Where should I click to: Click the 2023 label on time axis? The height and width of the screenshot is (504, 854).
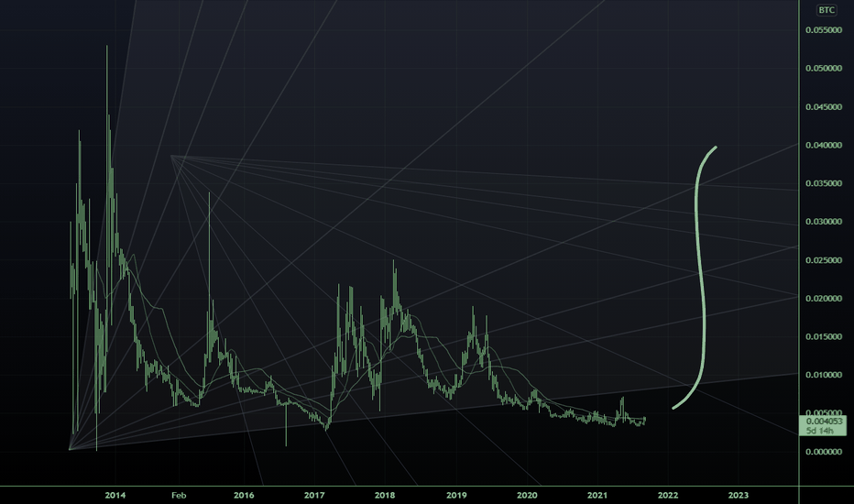(x=738, y=495)
